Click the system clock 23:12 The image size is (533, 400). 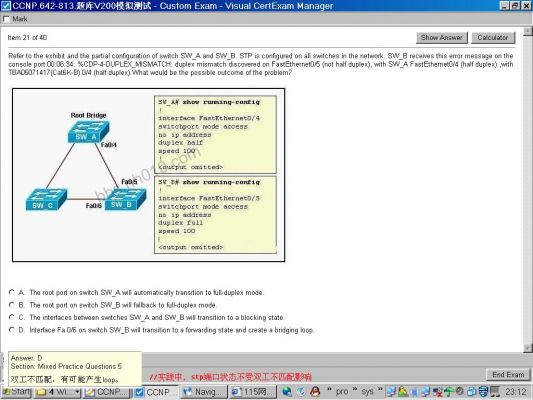[x=516, y=392]
